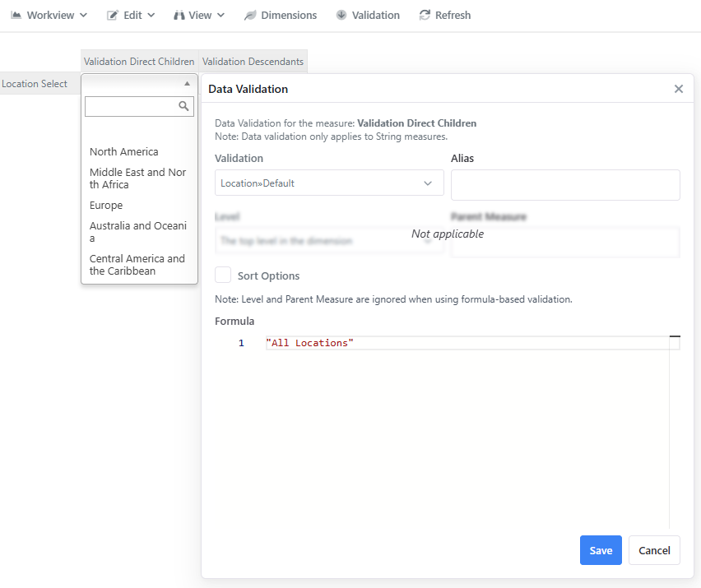
Task: Cancel the Data Validation dialog
Action: (654, 550)
